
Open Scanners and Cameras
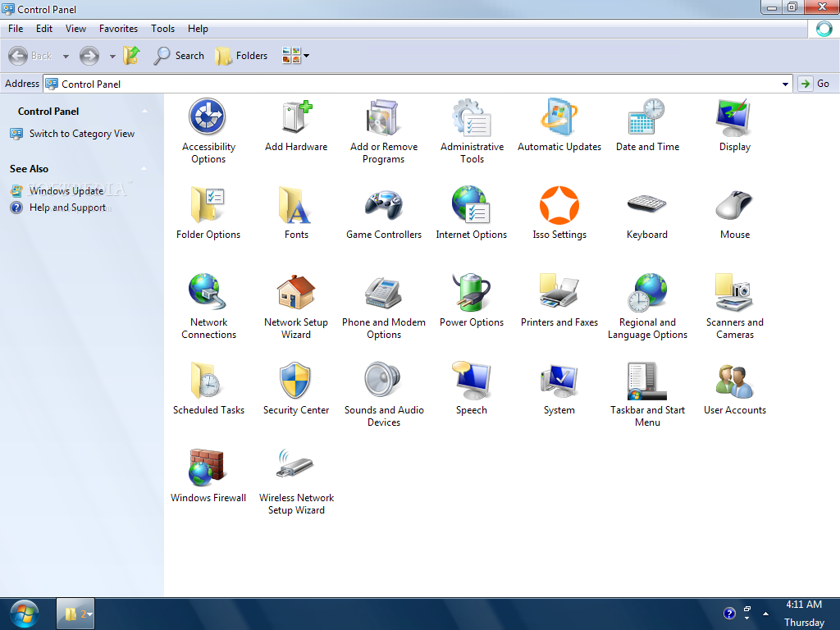coord(734,307)
